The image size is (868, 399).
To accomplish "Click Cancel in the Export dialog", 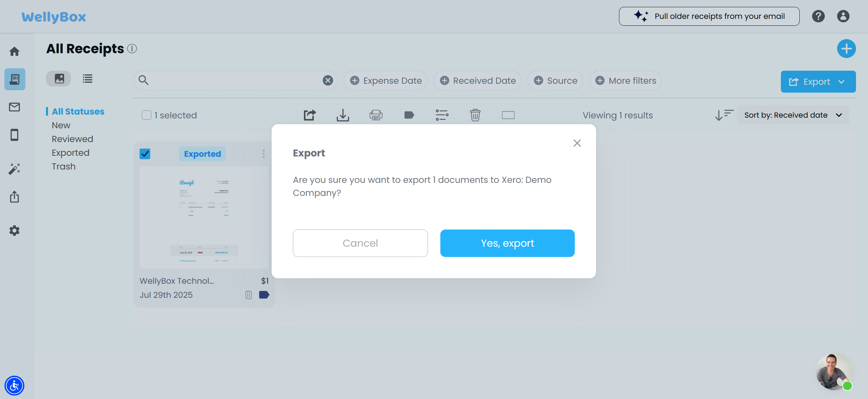I will click(x=360, y=243).
